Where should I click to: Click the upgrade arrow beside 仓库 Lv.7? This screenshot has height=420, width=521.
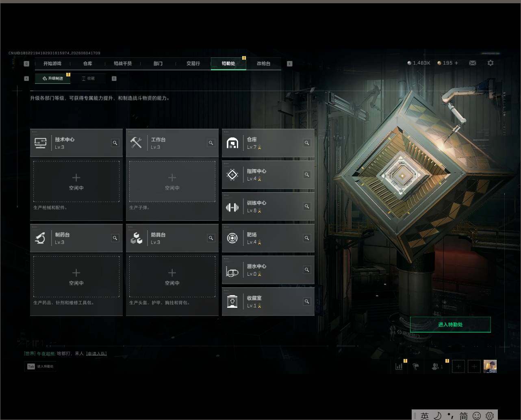point(259,147)
